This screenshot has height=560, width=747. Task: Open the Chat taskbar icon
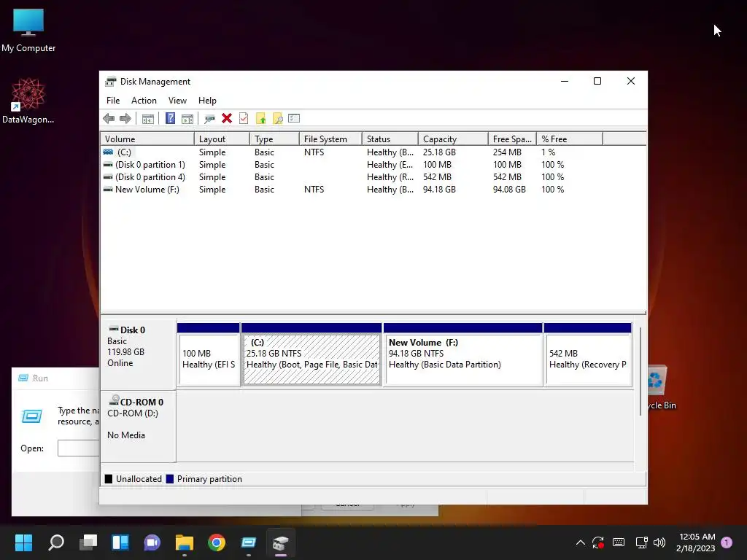click(x=152, y=542)
